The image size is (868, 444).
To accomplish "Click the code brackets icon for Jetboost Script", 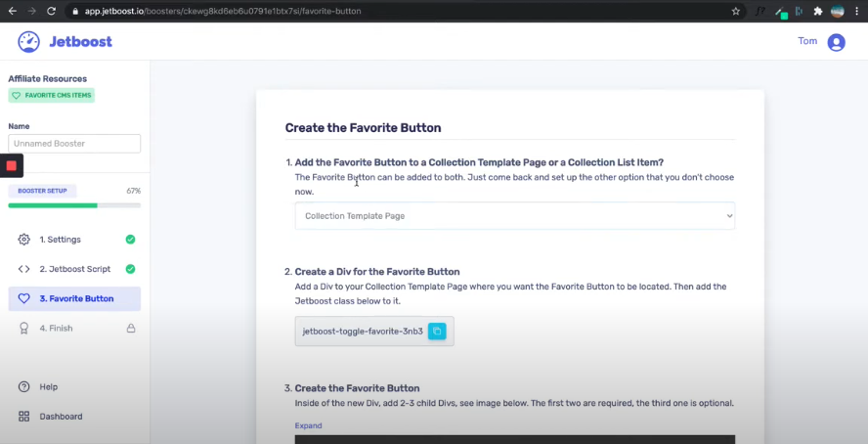I will (23, 269).
